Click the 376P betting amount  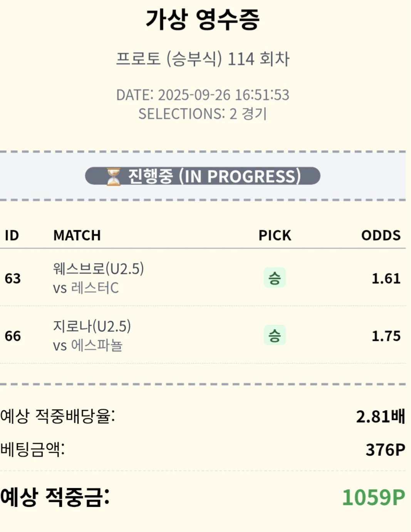pos(385,450)
